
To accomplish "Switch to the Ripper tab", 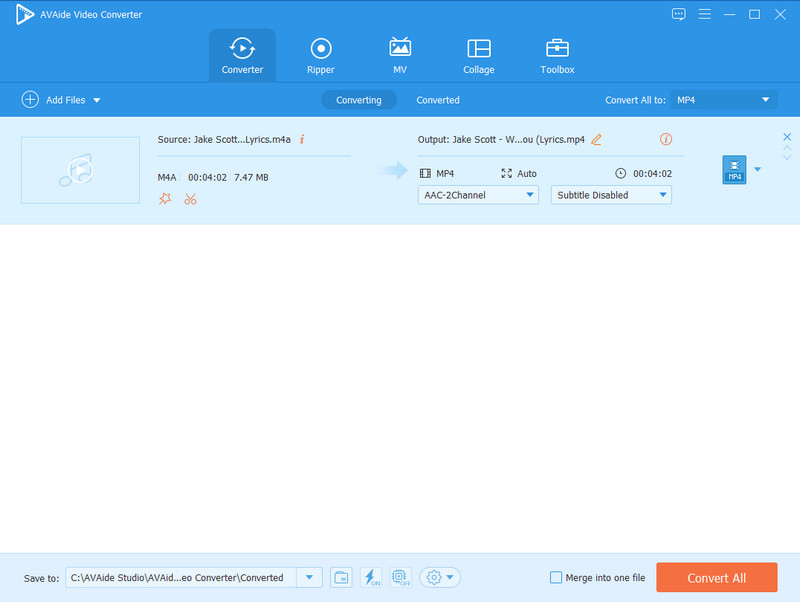I will 321,55.
